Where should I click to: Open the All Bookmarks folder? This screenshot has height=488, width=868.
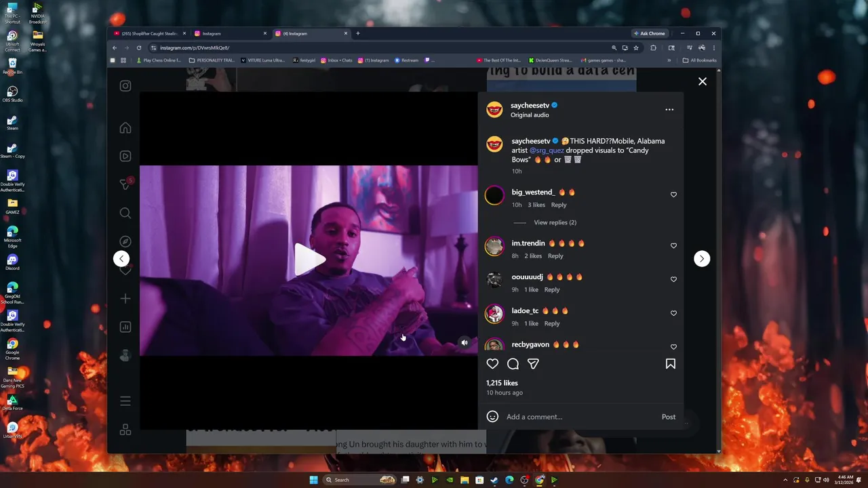(700, 60)
